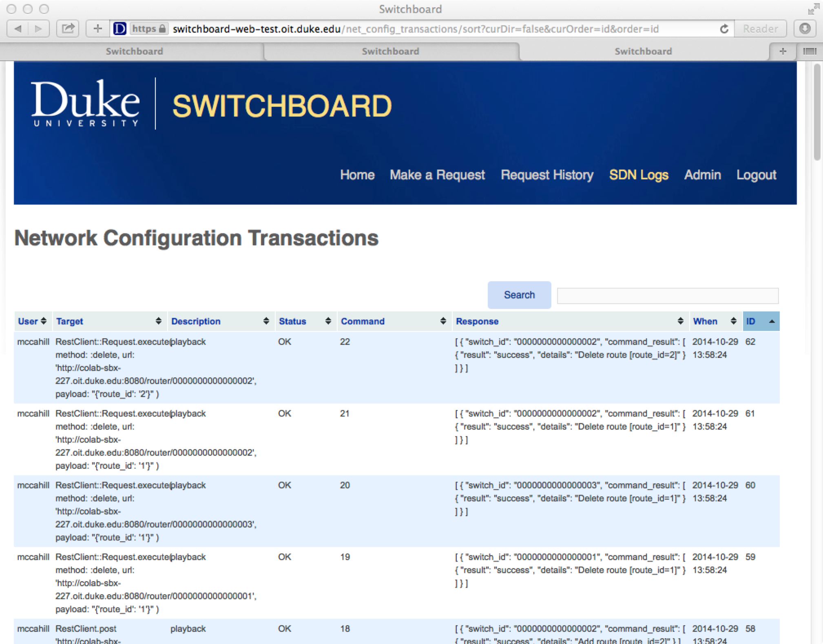Click the add bookmark plus button
The width and height of the screenshot is (823, 644).
pos(97,29)
